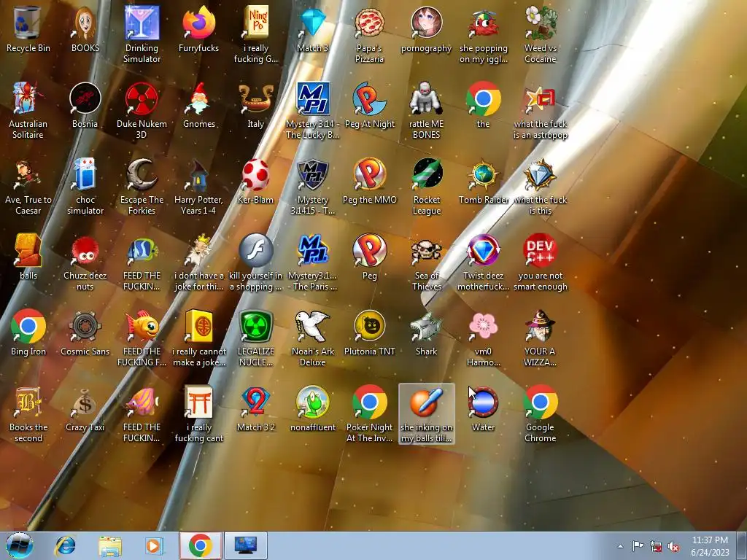This screenshot has width=747, height=560.
Task: Select the choc simulator card icon
Action: coord(85,175)
